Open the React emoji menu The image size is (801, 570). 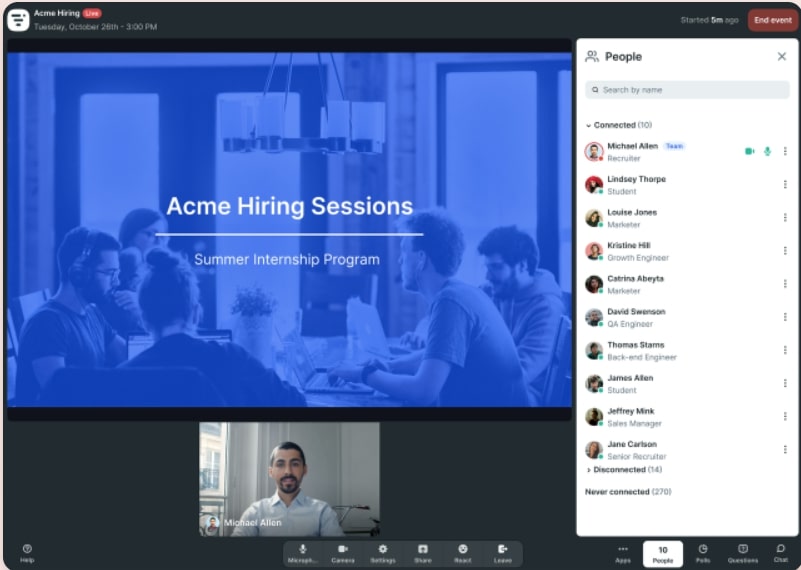463,554
